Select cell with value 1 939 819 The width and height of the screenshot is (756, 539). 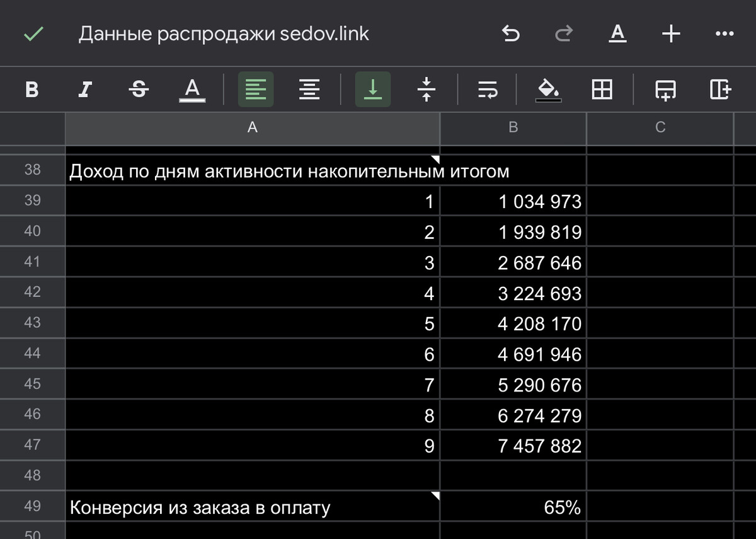click(513, 232)
